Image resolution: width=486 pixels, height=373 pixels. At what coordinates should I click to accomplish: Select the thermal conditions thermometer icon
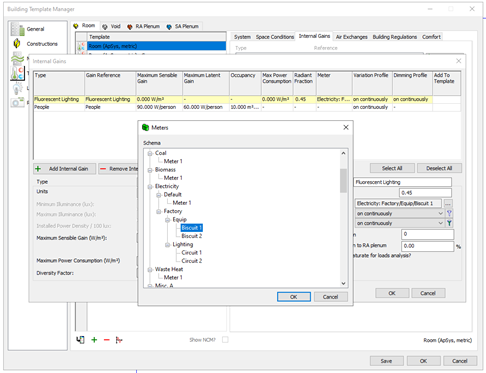coord(17,73)
